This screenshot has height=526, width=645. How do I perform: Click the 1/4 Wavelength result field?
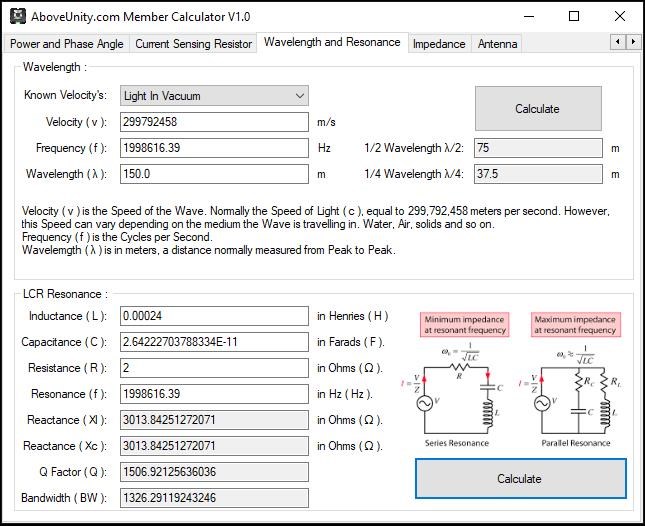tap(538, 174)
